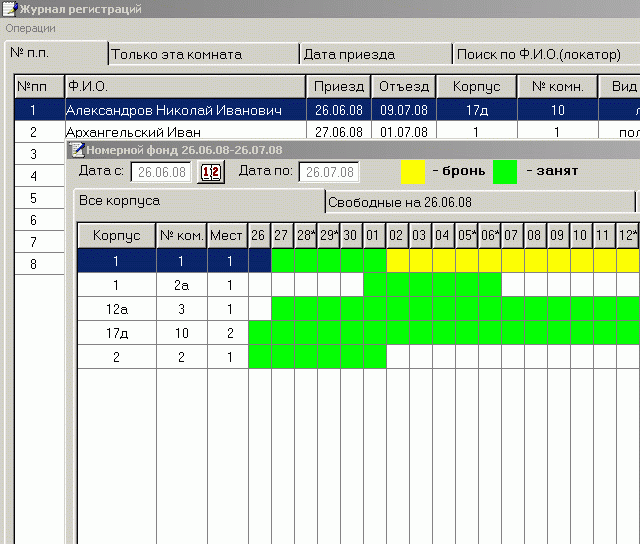Screen dimensions: 640x544
Task: Click journal row number 5
Action: coord(39,198)
